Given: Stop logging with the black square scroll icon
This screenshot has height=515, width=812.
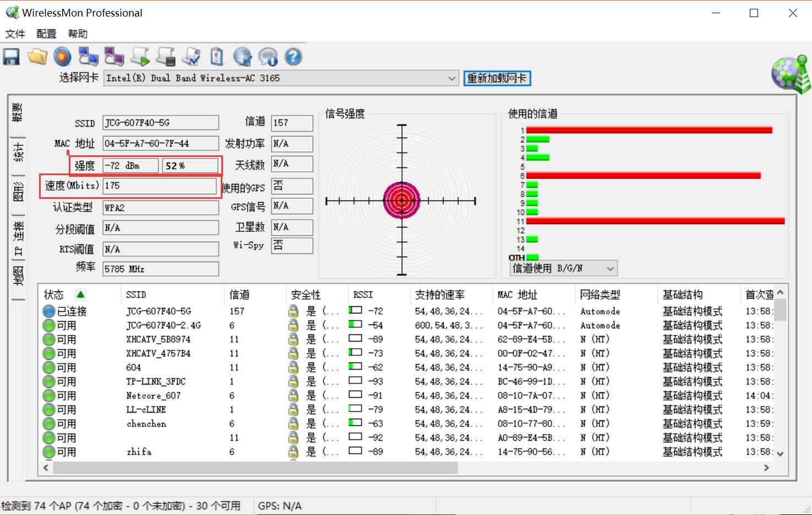Looking at the screenshot, I should click(x=166, y=57).
